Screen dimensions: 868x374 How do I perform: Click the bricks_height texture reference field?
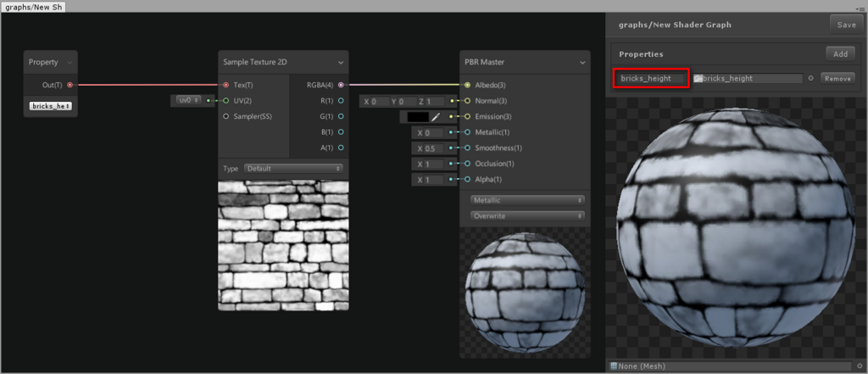(x=748, y=79)
